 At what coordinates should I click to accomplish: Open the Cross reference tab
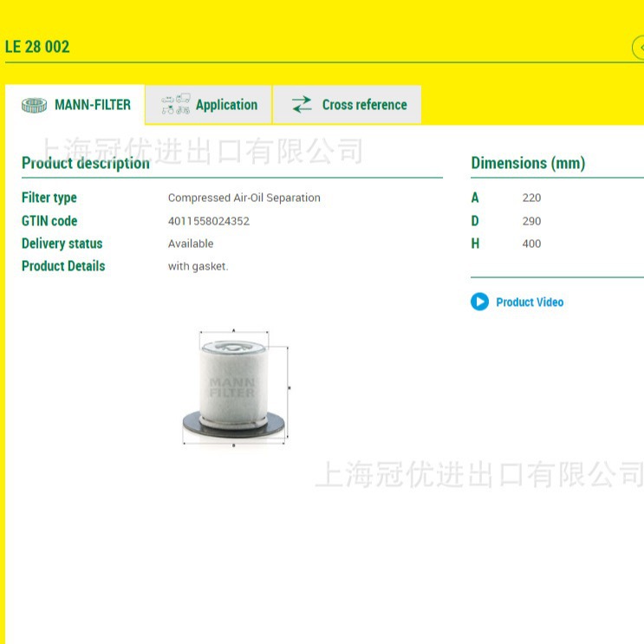(x=347, y=105)
